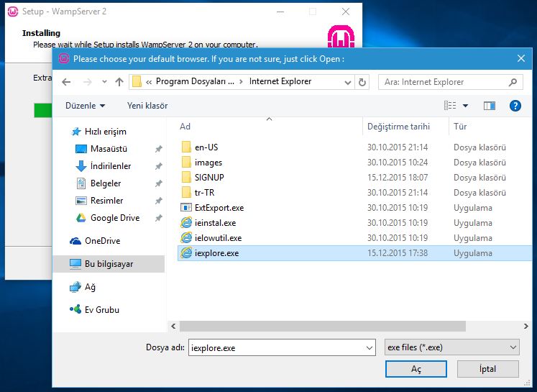
Task: Click the Internet Explorer breadcrumb segment
Action: tap(280, 81)
